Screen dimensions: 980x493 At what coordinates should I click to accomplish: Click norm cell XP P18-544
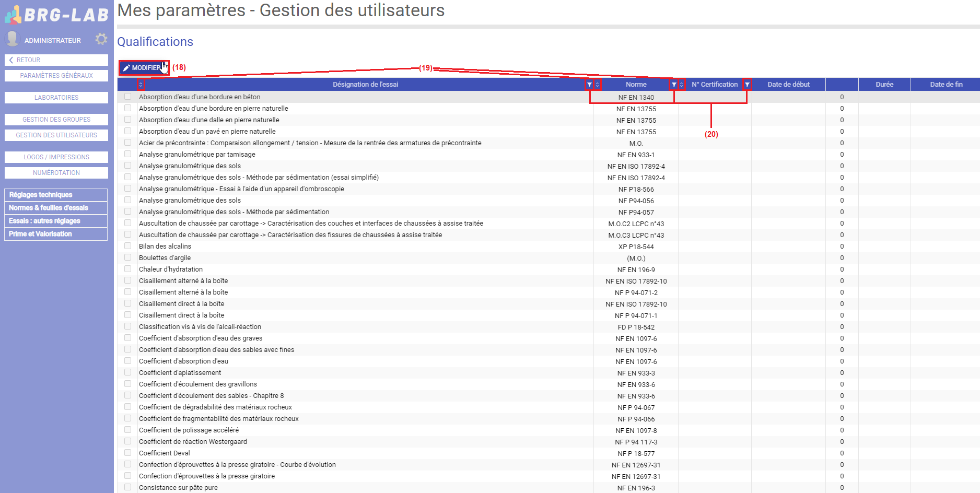(x=636, y=247)
